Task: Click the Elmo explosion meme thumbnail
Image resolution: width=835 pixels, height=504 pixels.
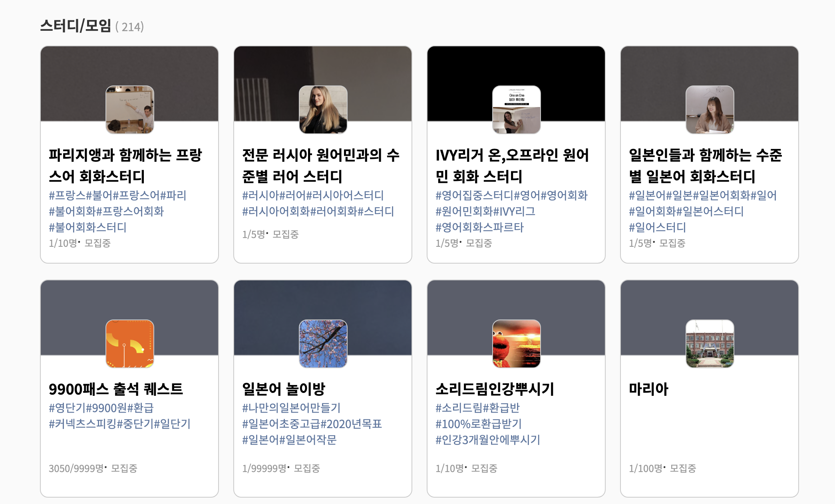Action: pos(516,343)
